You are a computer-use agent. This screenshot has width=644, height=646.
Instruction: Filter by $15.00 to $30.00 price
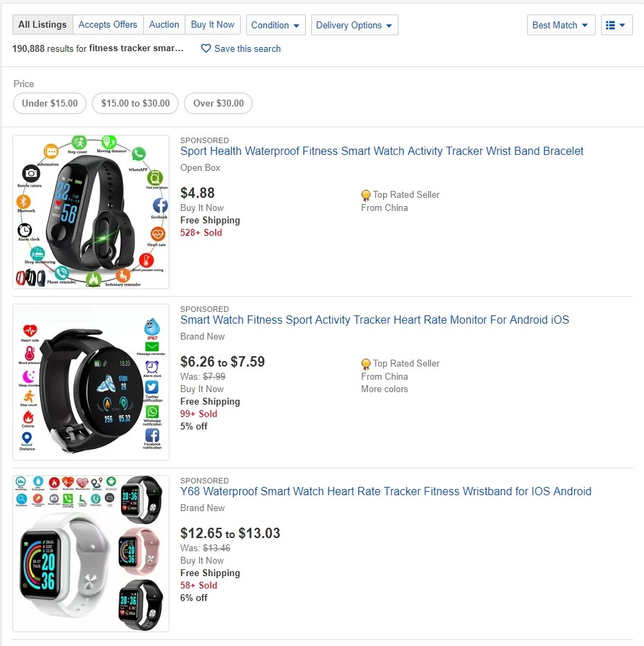click(x=135, y=104)
